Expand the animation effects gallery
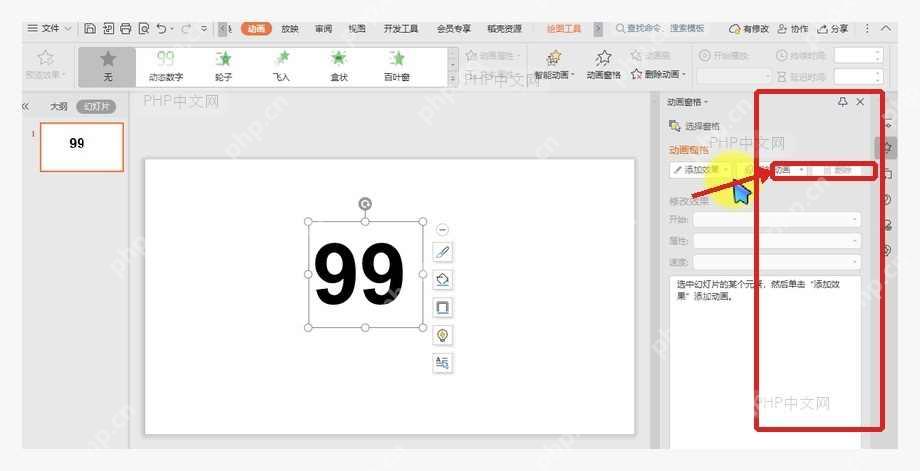This screenshot has width=920, height=471. (x=452, y=79)
